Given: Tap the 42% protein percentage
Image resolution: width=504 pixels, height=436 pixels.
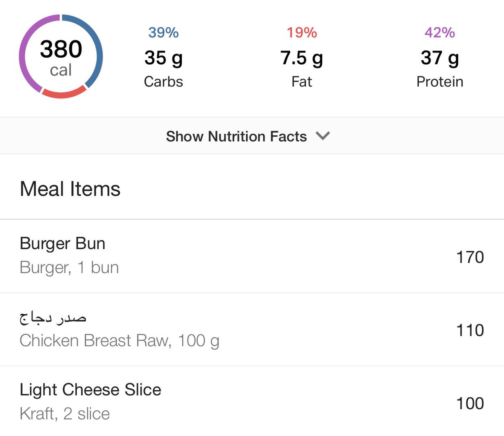Looking at the screenshot, I should [x=440, y=32].
